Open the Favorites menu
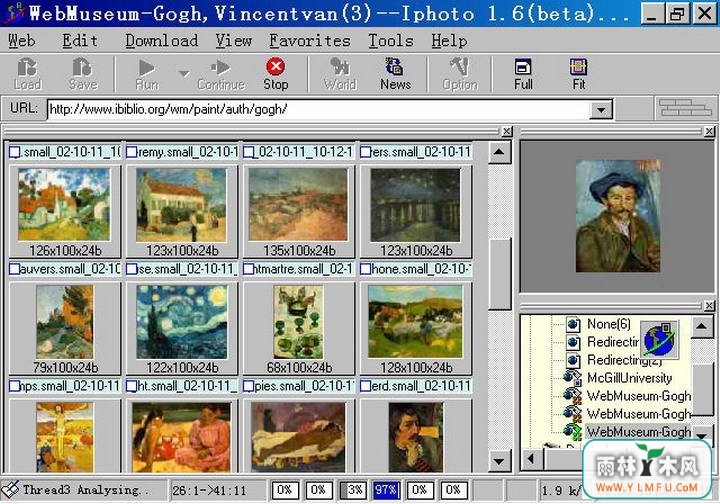 coord(310,41)
